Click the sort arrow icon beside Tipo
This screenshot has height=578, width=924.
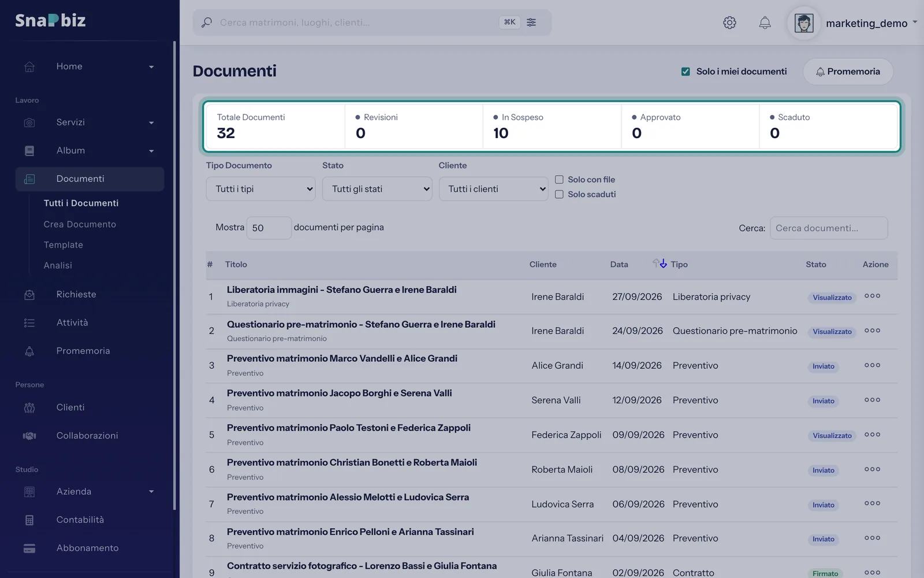click(x=660, y=264)
